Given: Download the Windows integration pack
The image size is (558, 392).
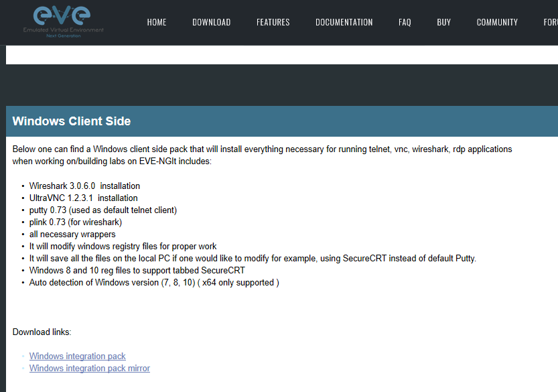Looking at the screenshot, I should coord(77,356).
